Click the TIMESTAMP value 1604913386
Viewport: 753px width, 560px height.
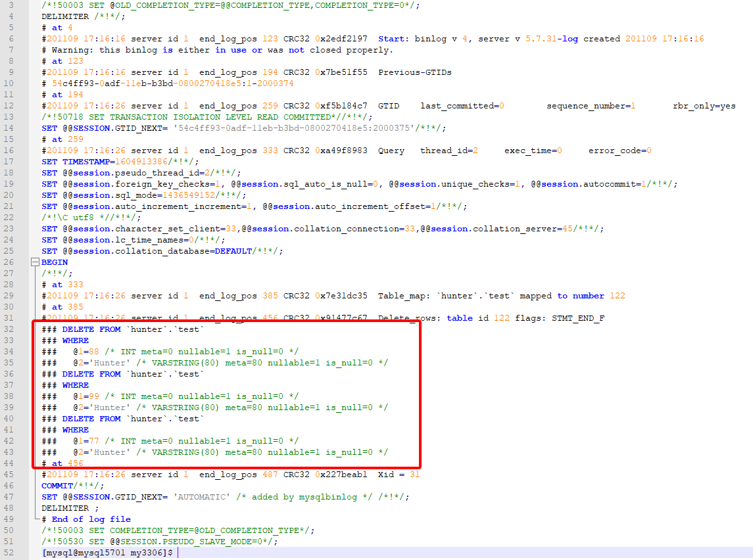click(141, 162)
